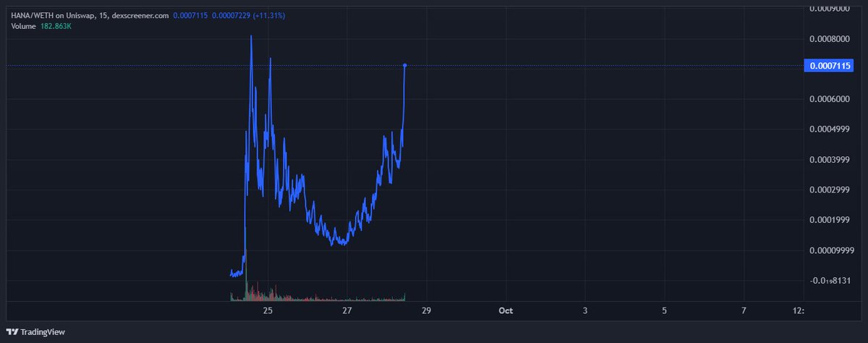Click the Volume 182.863K indicator label
Screen dimensions: 868x343
coord(40,25)
